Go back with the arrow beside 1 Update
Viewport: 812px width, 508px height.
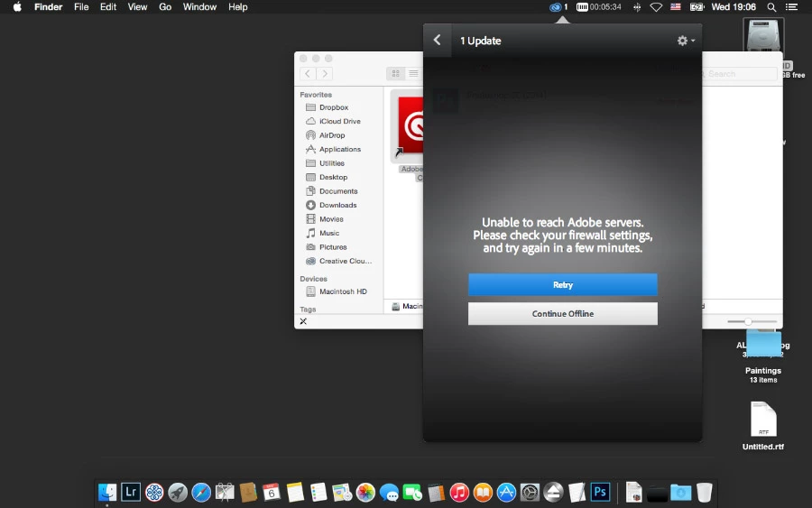click(x=437, y=40)
